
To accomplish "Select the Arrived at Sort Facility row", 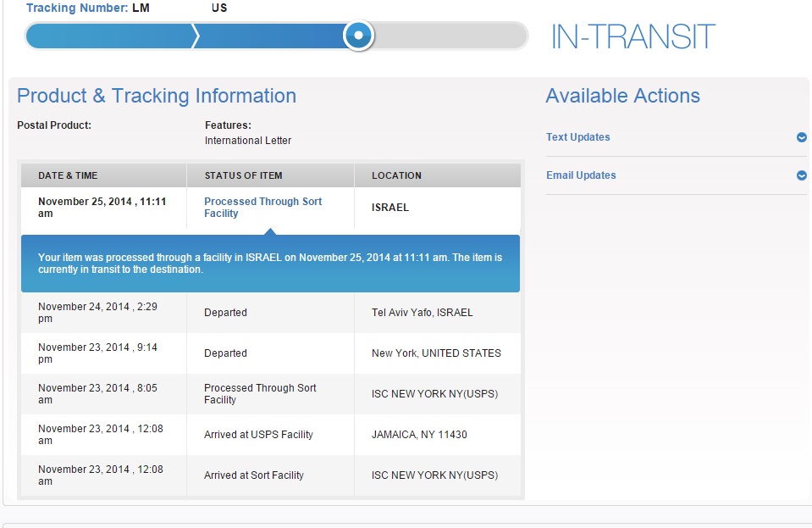I will (271, 475).
